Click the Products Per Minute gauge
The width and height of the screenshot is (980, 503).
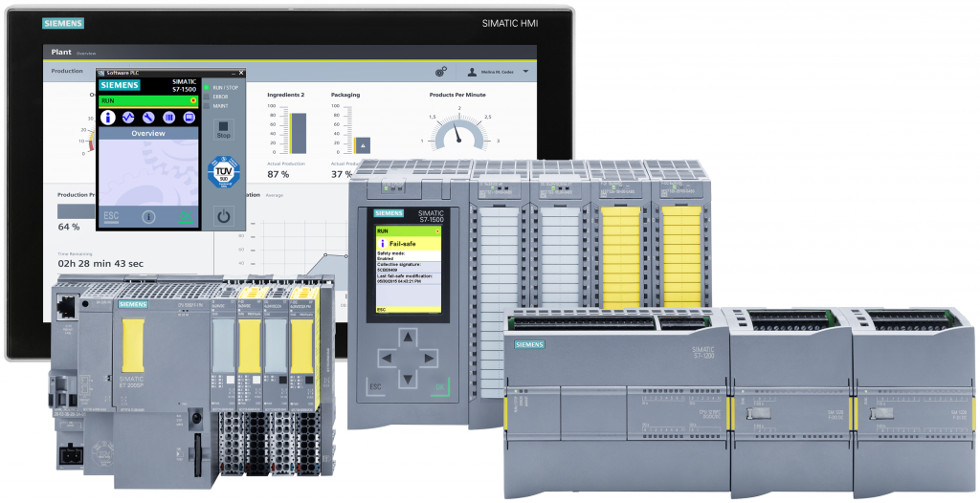pos(459,131)
